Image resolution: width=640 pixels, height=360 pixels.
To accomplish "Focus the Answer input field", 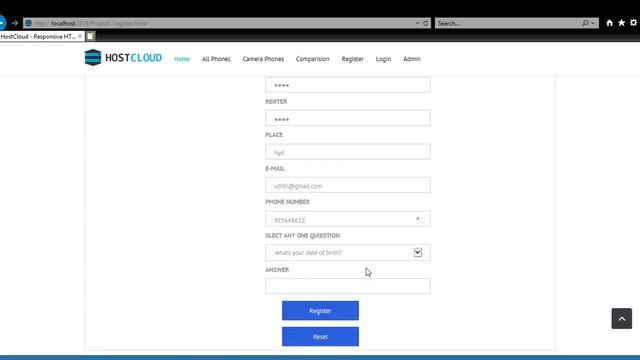I will [348, 286].
